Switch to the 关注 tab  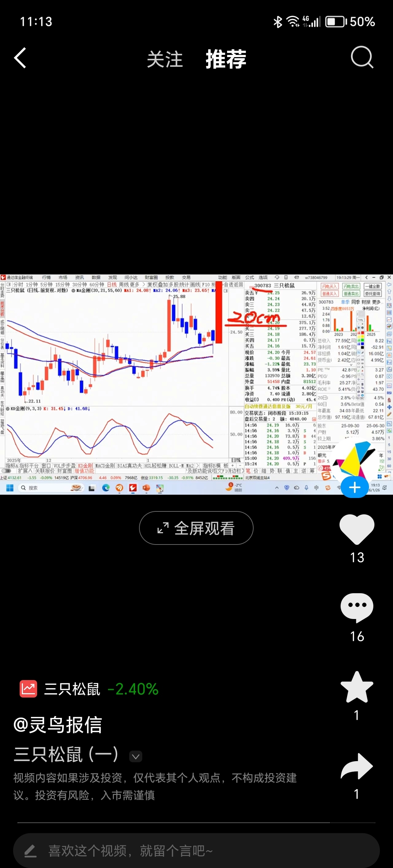pos(164,59)
